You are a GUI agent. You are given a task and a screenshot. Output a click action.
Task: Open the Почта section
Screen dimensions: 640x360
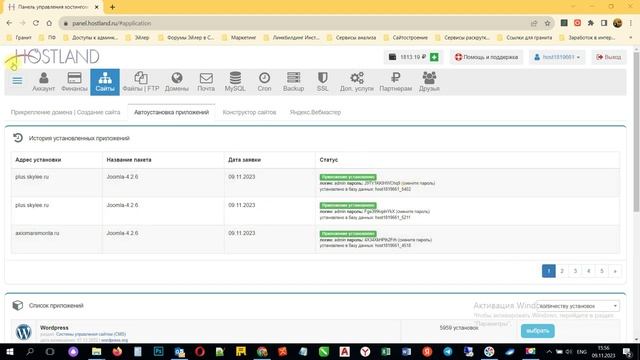click(206, 82)
